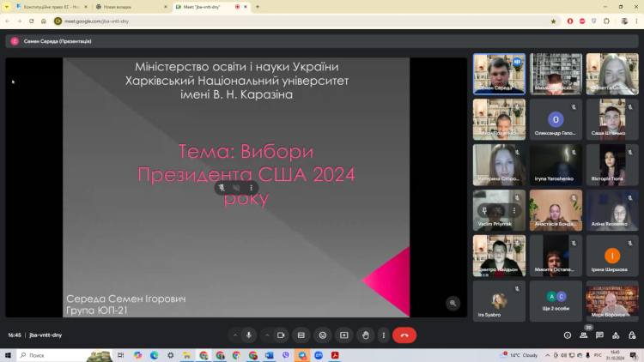The image size is (644, 362).
Task: Show the participants people panel
Action: tap(583, 335)
